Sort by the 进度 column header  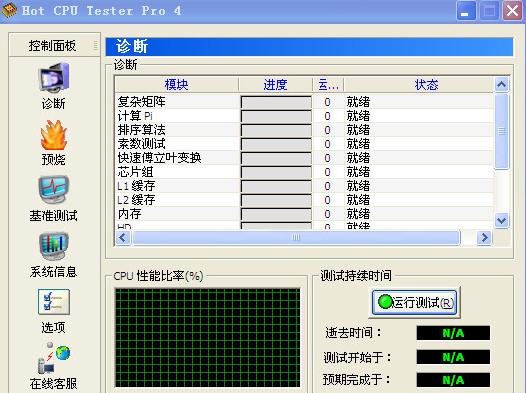[x=275, y=85]
